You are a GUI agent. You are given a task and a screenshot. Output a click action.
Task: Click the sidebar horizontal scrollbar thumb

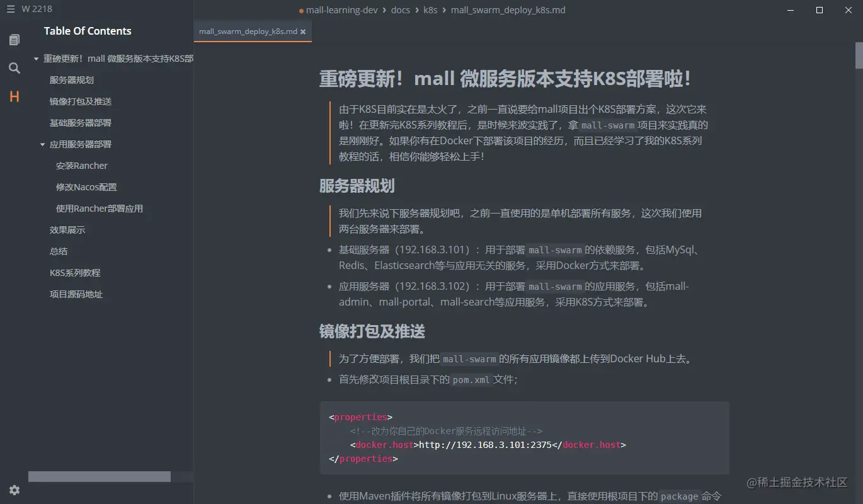[x=100, y=477]
